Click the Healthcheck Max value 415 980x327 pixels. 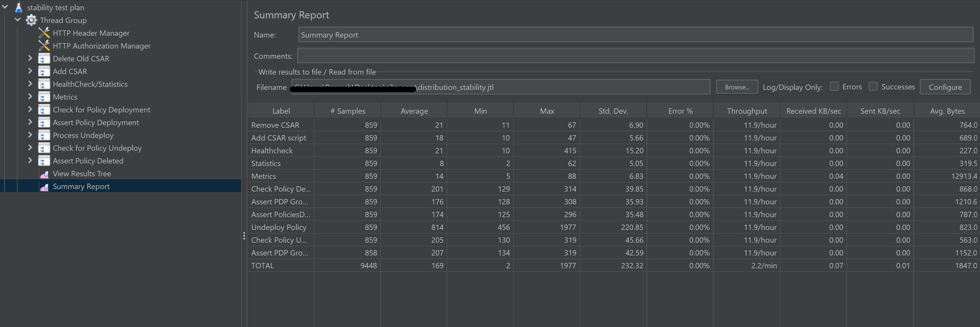(570, 150)
